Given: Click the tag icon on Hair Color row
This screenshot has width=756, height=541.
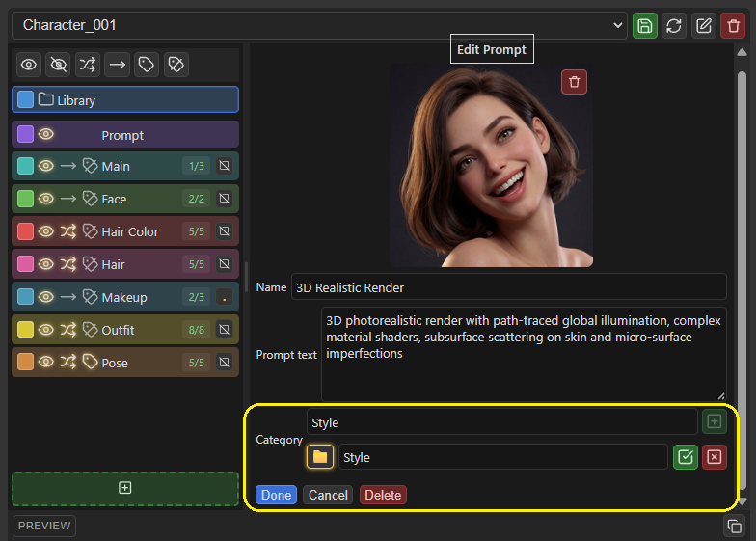Looking at the screenshot, I should pos(91,231).
